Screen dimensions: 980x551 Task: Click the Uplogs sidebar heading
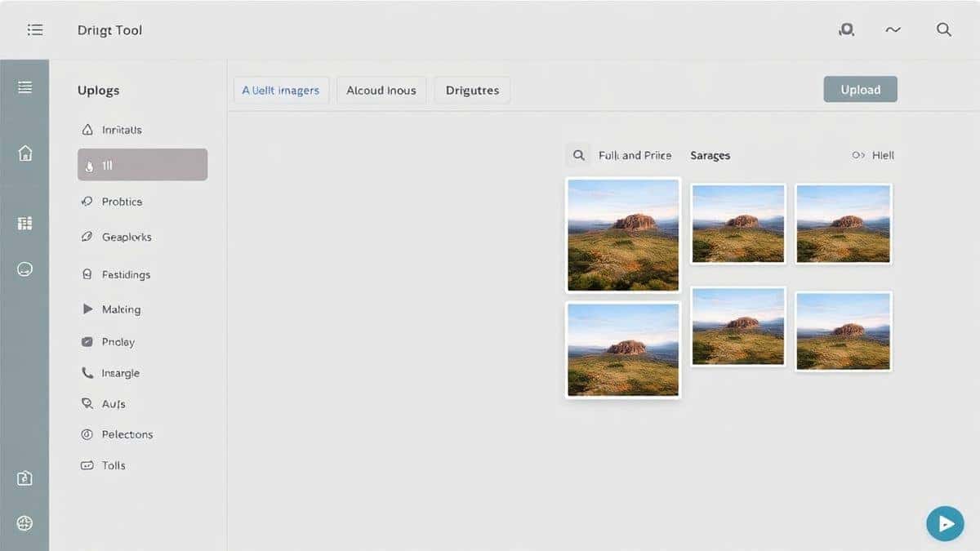98,91
